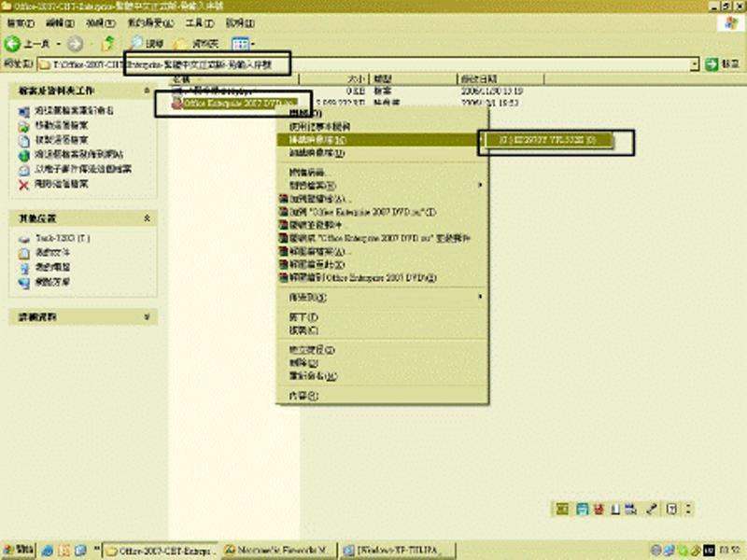Image resolution: width=747 pixels, height=560 pixels.
Task: Choose Copy in the context menu
Action: pyautogui.click(x=383, y=330)
